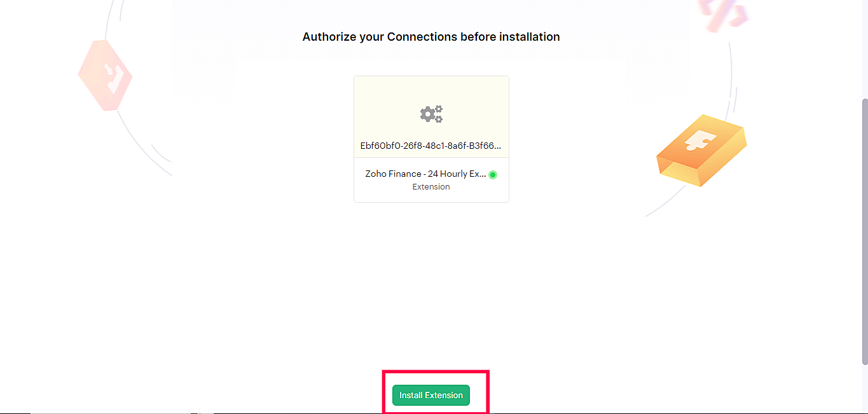868x414 pixels.
Task: Click the Install Extension button
Action: [431, 395]
